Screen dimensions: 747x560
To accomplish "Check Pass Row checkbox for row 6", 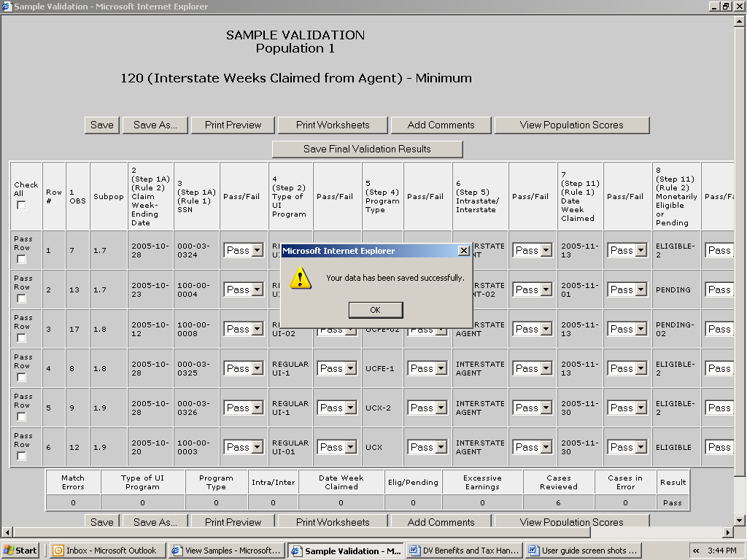I will click(x=21, y=456).
